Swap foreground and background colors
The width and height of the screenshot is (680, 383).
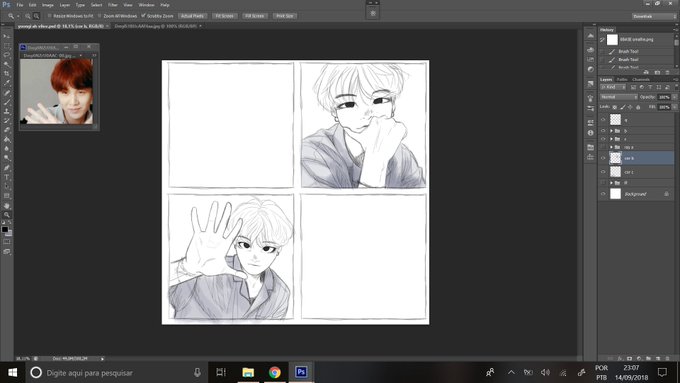[10, 223]
